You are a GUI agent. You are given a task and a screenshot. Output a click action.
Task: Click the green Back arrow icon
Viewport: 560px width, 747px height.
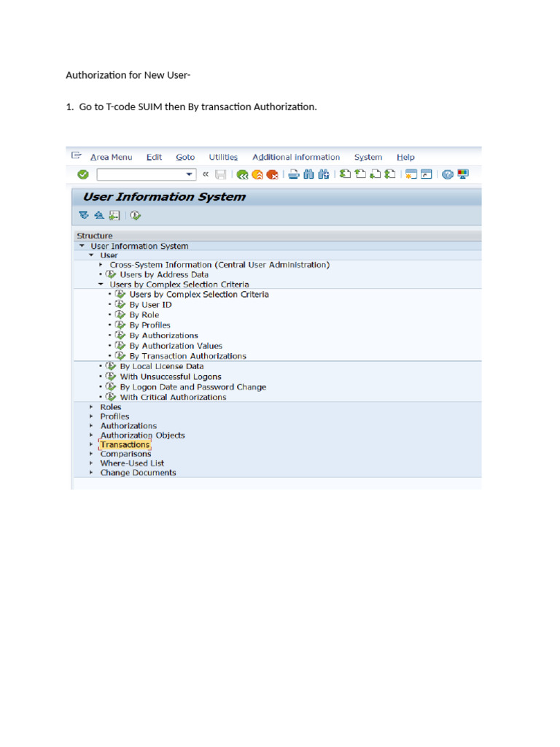tap(242, 175)
